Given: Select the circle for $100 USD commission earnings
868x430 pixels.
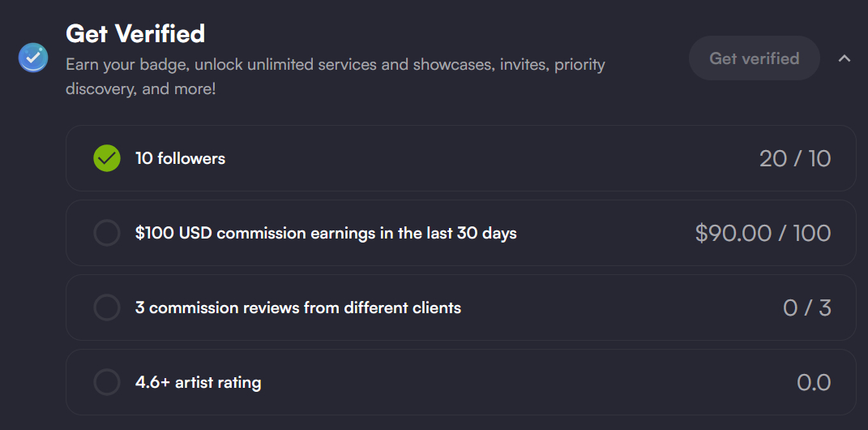Looking at the screenshot, I should (x=107, y=233).
